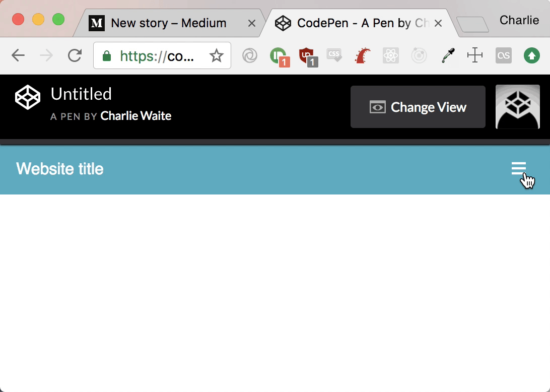Click the Charlie Waite author link
Image resolution: width=550 pixels, height=392 pixels.
pyautogui.click(x=136, y=116)
